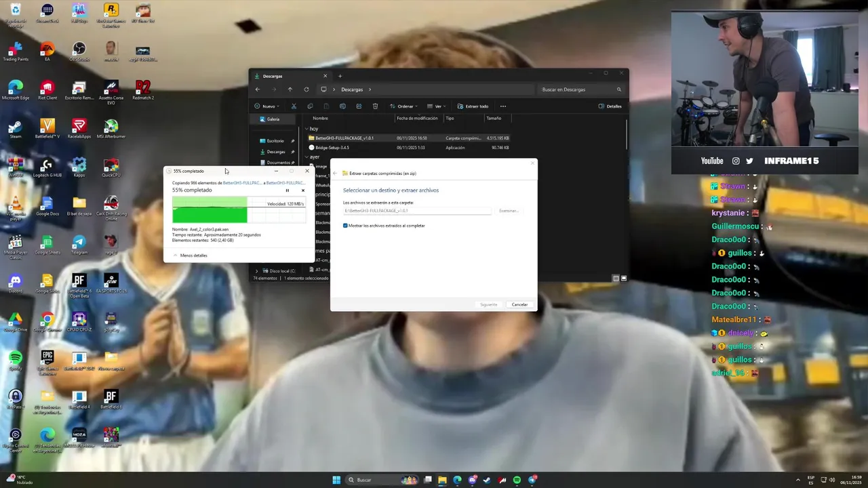
Task: Add a new Explorer tab
Action: [340, 76]
